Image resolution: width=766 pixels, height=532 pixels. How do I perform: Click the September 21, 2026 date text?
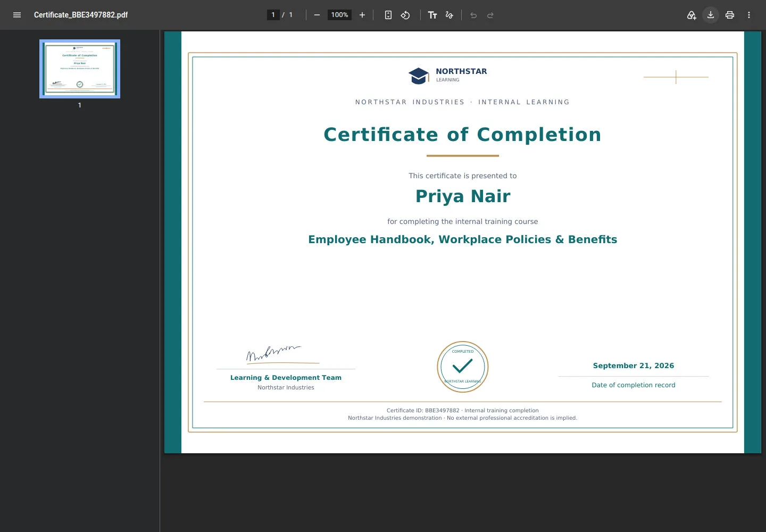click(634, 365)
